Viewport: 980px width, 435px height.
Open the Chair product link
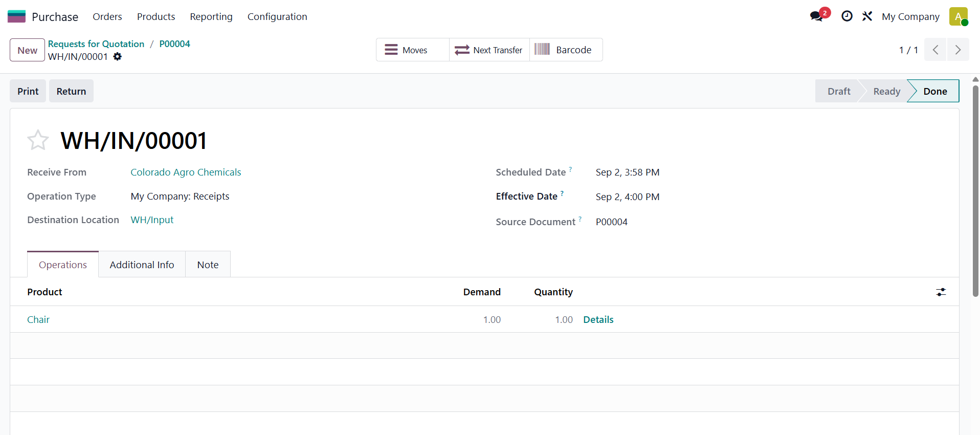click(x=38, y=320)
